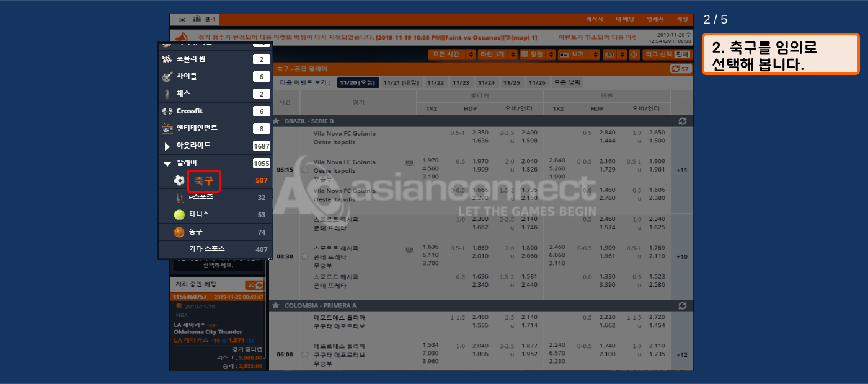This screenshot has width=868, height=384.
Task: Click the 포뮬러 원 racing flags icon
Action: tap(167, 59)
